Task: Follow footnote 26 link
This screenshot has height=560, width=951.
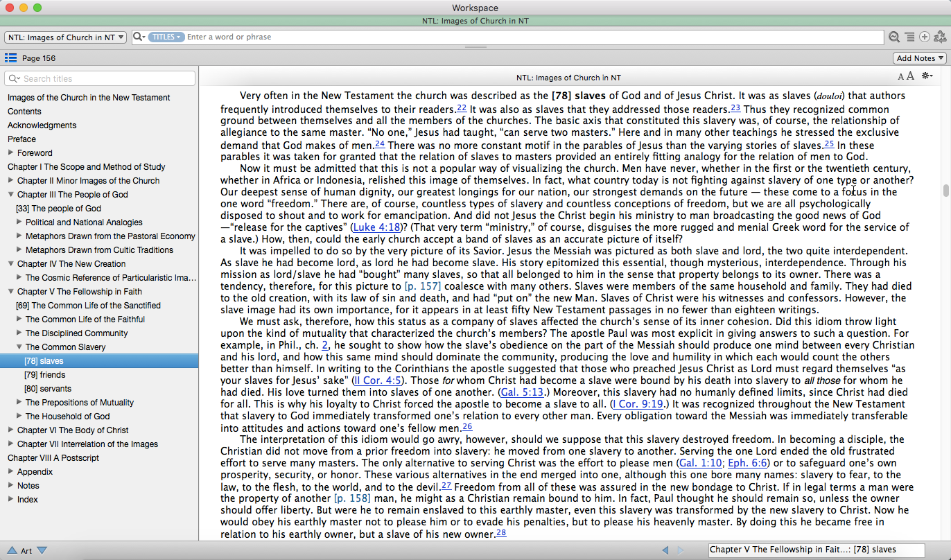Action: tap(467, 426)
